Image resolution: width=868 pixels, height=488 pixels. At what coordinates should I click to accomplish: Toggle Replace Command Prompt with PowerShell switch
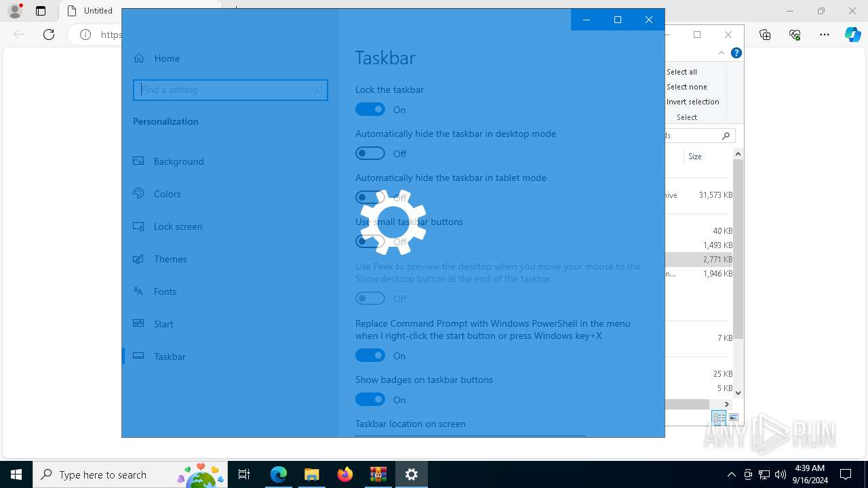[370, 355]
